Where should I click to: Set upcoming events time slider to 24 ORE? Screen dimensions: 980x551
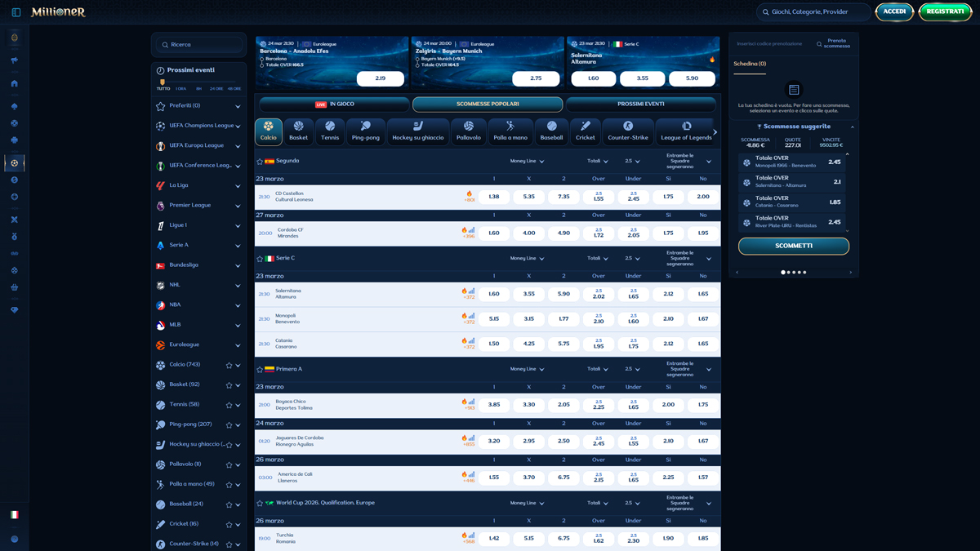point(216,88)
